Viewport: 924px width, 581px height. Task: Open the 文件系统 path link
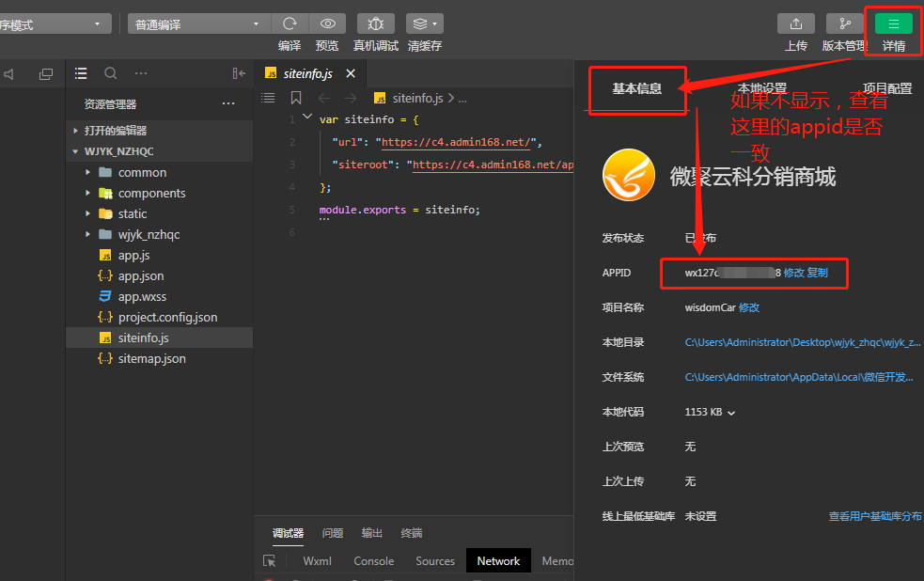pyautogui.click(x=799, y=377)
